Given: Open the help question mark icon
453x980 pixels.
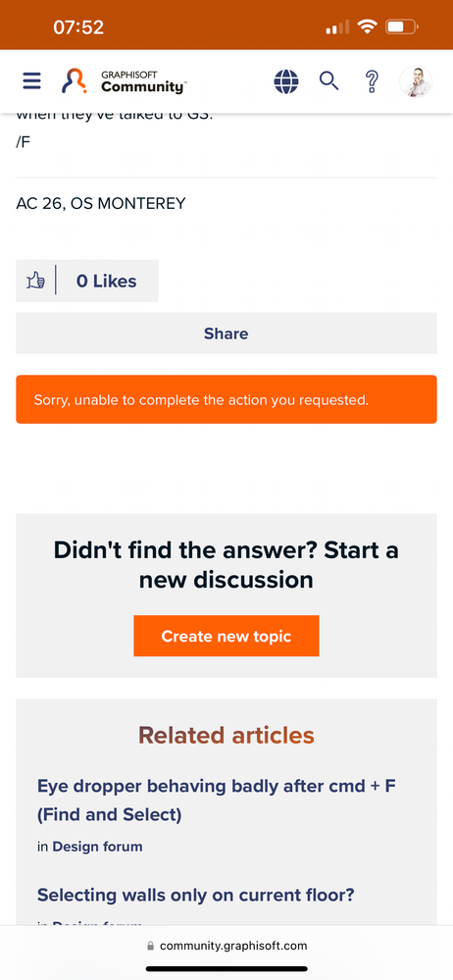Looking at the screenshot, I should tap(372, 81).
